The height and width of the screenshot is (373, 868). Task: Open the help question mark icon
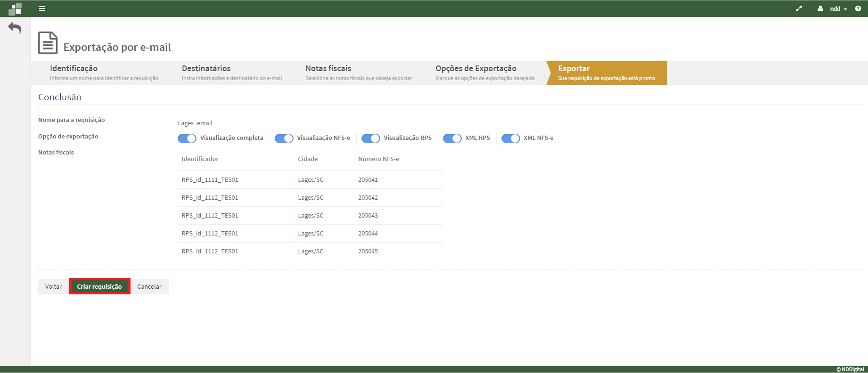858,8
